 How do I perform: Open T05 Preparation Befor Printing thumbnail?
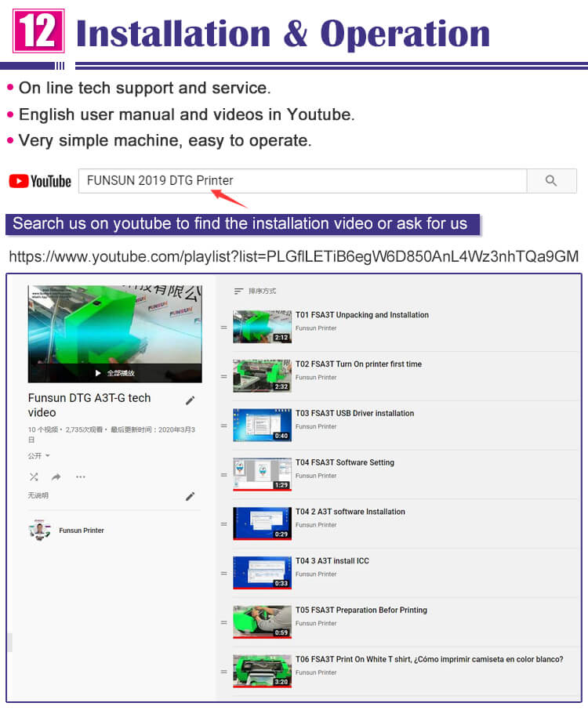(x=263, y=621)
